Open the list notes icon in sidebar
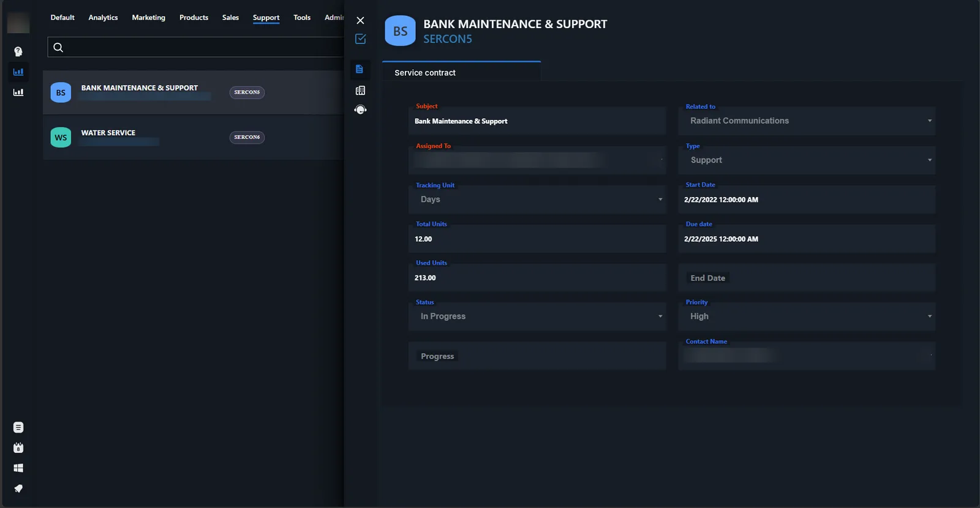The width and height of the screenshot is (980, 508). [x=18, y=427]
